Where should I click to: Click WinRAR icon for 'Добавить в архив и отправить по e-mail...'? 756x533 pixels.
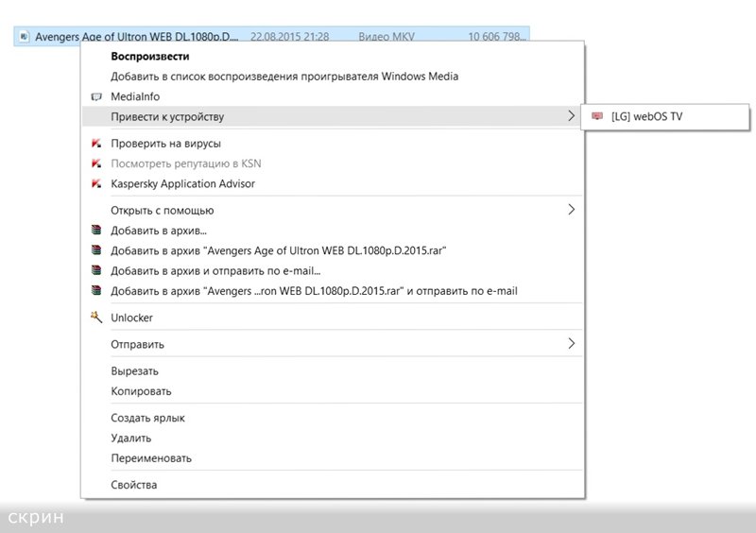coord(95,270)
